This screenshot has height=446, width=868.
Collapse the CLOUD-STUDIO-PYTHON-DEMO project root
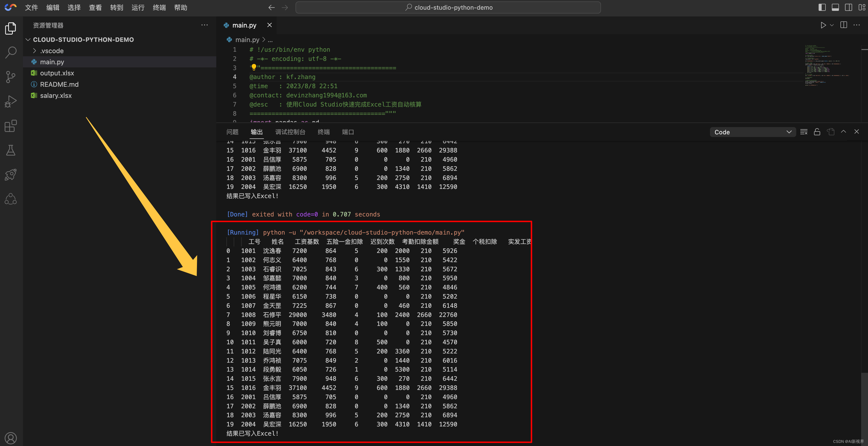(x=83, y=40)
